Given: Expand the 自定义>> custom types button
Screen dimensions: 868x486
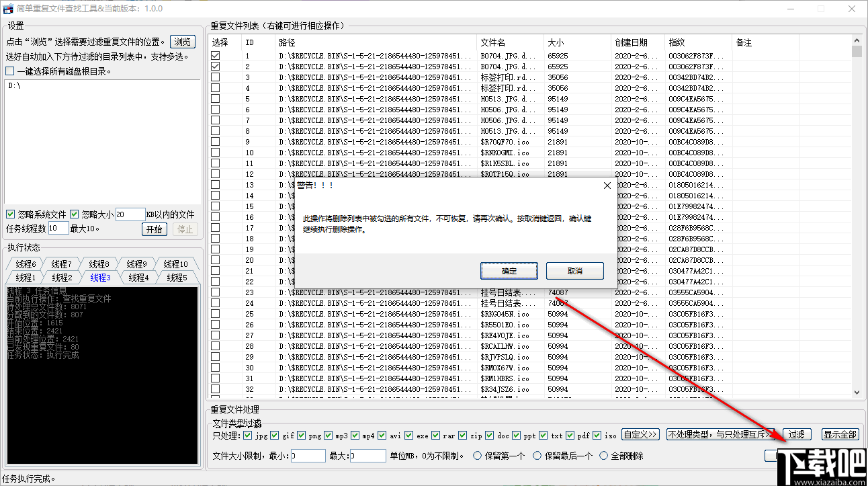Looking at the screenshot, I should [x=641, y=434].
